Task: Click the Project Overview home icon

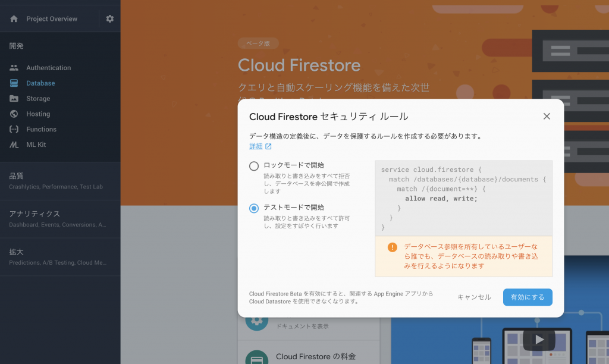Action: pos(14,18)
